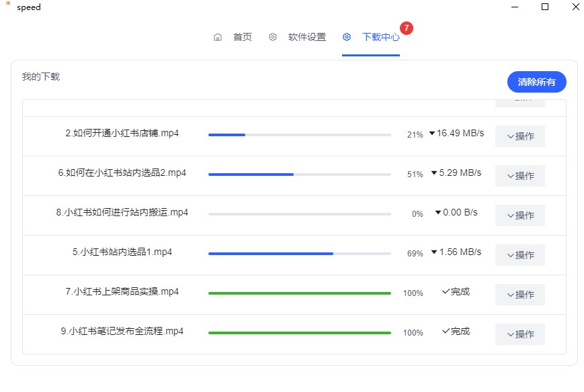Click progress bar of 5.小红书站内选品1.mp4

pos(299,254)
